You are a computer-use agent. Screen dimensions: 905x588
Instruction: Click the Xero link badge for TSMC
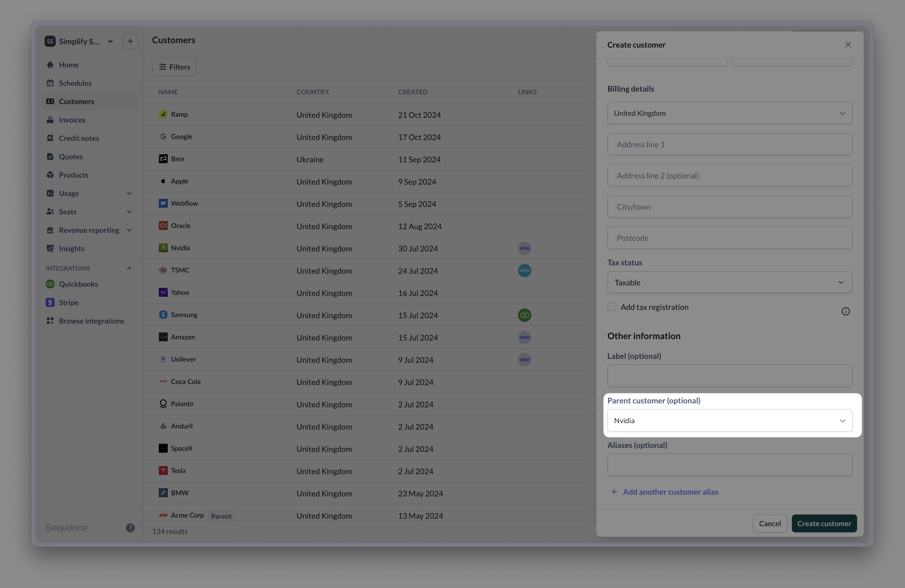pos(524,270)
